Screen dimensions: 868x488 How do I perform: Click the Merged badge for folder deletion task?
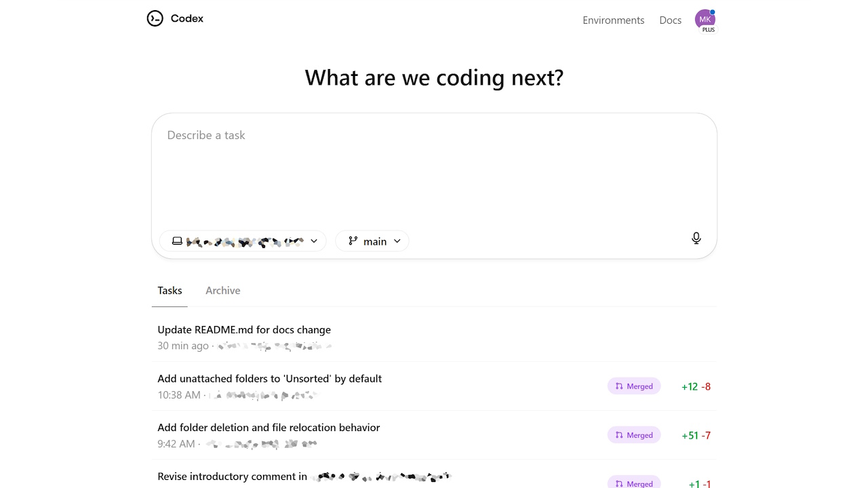click(634, 435)
